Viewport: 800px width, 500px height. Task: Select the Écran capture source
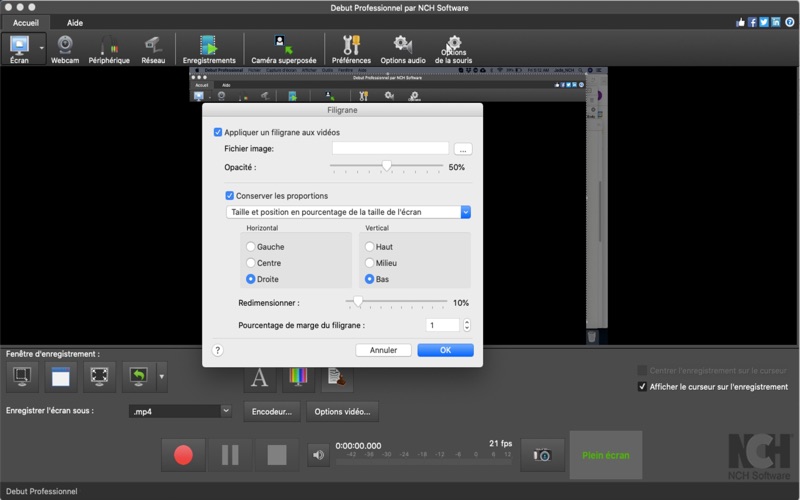click(19, 49)
